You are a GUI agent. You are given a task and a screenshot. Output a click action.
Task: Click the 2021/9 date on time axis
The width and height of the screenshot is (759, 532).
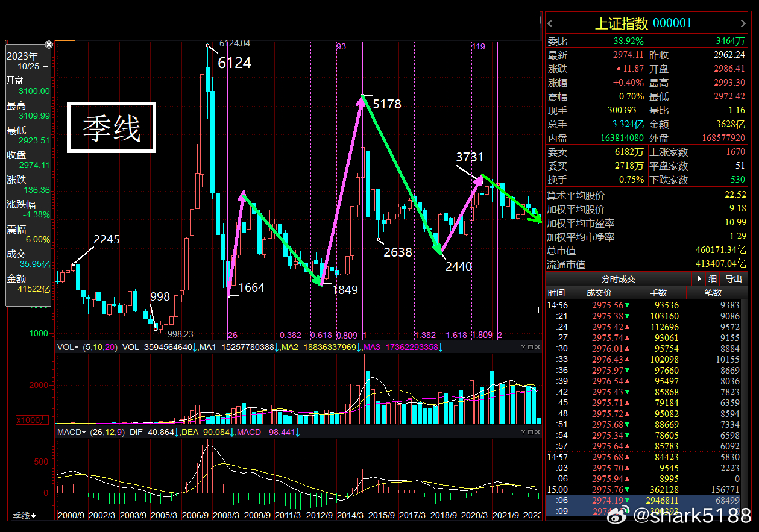505,516
